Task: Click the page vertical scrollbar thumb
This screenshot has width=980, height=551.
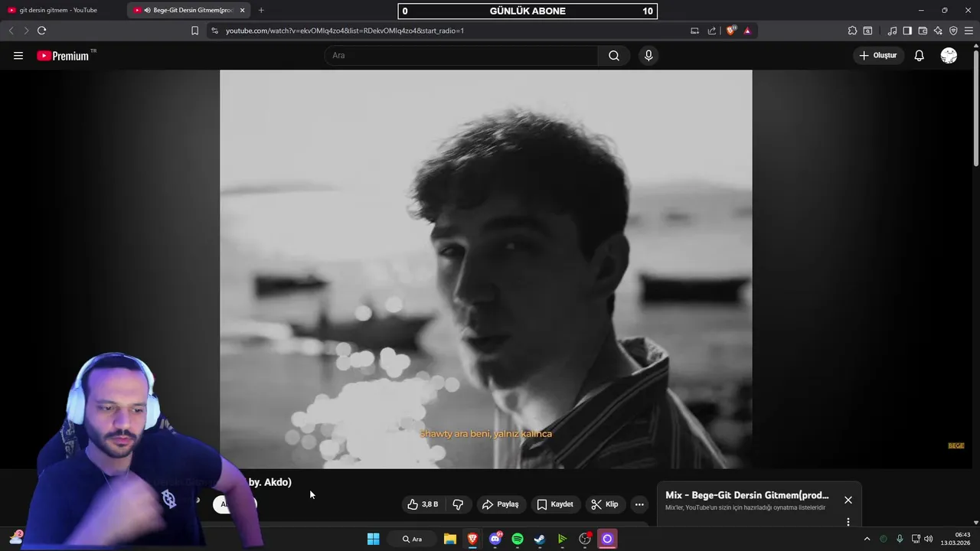Action: pos(975,107)
